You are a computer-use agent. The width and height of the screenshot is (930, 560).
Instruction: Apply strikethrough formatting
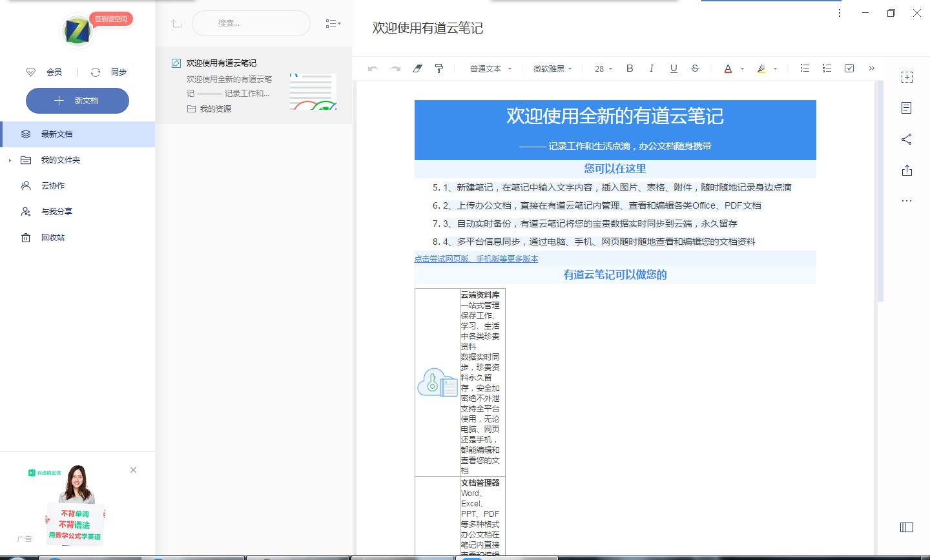click(x=695, y=68)
